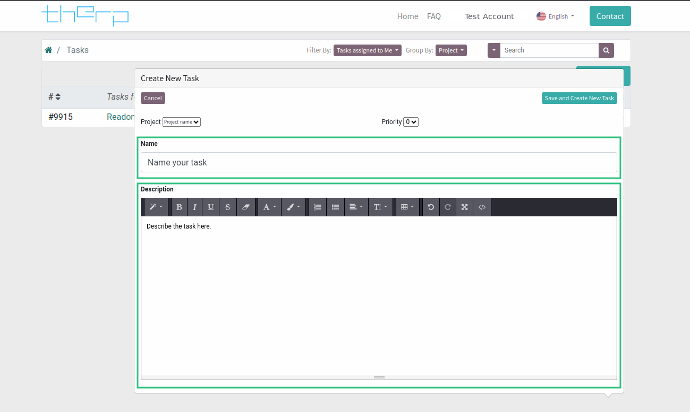Expand the Tasks assigned to me filter
The width and height of the screenshot is (690, 412).
368,50
